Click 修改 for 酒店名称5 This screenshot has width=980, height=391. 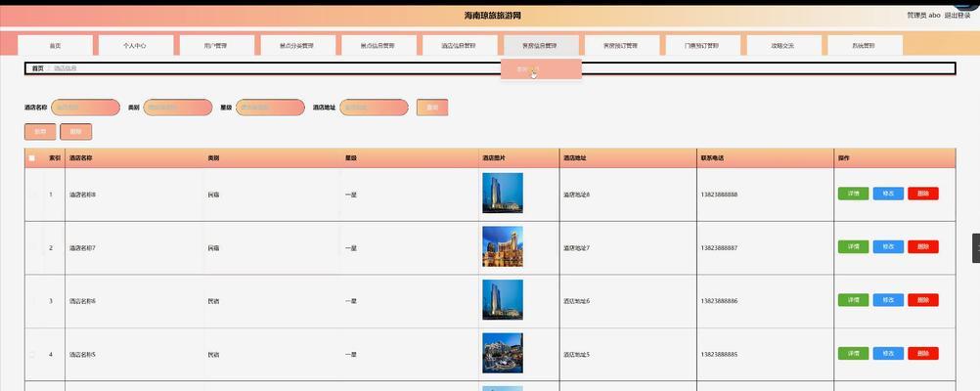[888, 354]
